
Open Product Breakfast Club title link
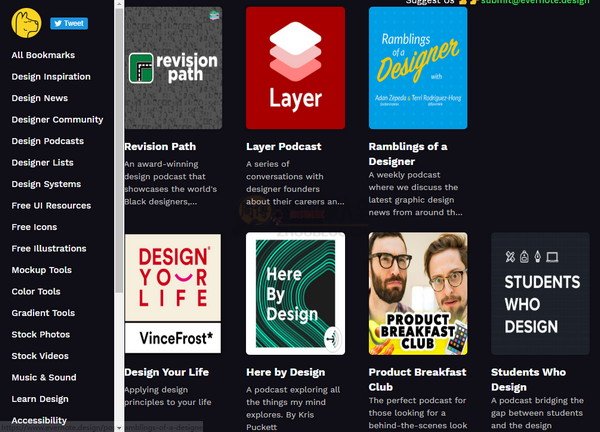417,380
